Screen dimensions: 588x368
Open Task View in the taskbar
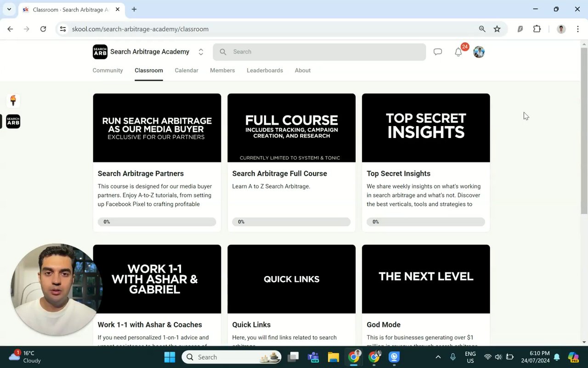point(293,357)
